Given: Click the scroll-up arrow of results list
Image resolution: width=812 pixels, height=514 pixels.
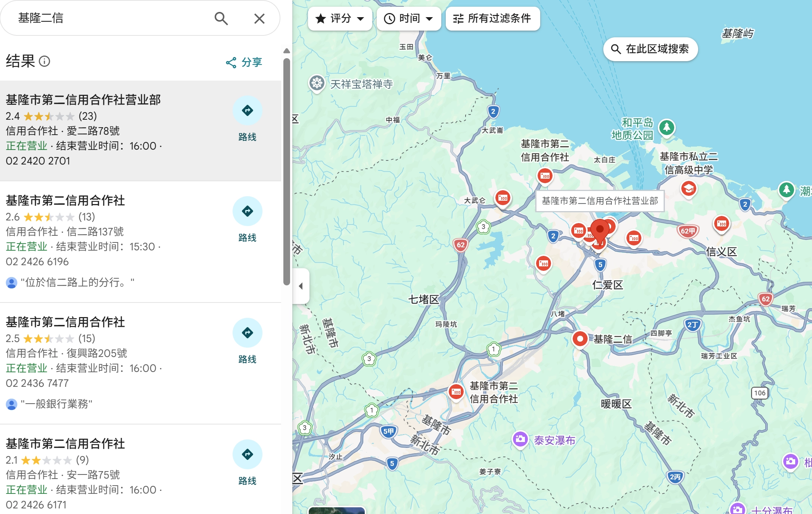Looking at the screenshot, I should coord(286,51).
